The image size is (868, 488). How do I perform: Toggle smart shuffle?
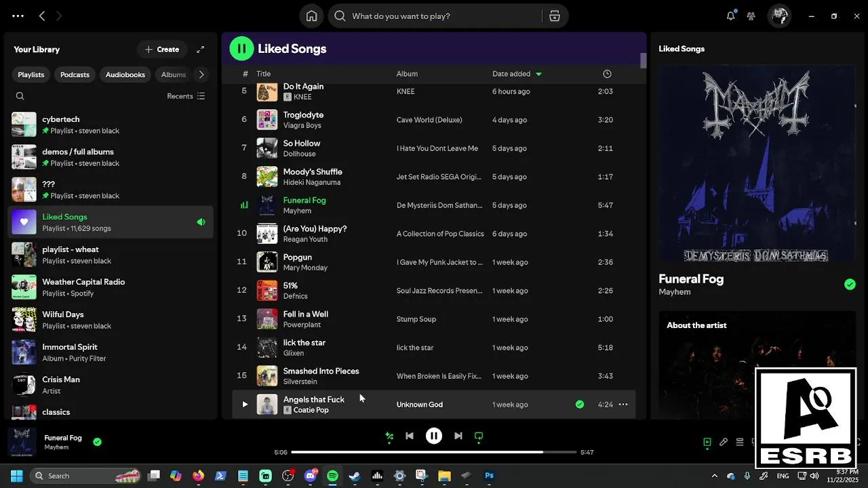(389, 436)
